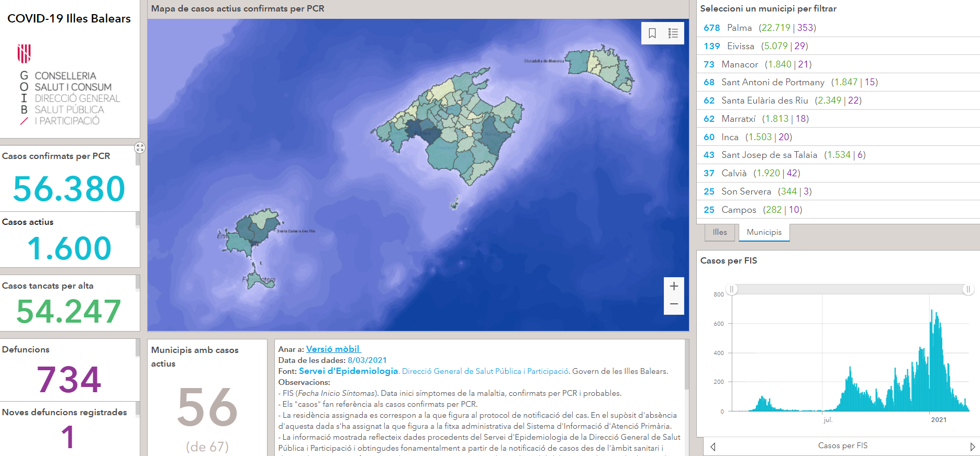
Task: Go to previous chart with left arrow
Action: (712, 447)
